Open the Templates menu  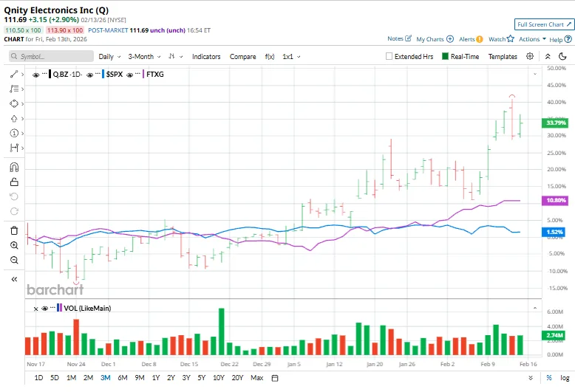pos(503,57)
